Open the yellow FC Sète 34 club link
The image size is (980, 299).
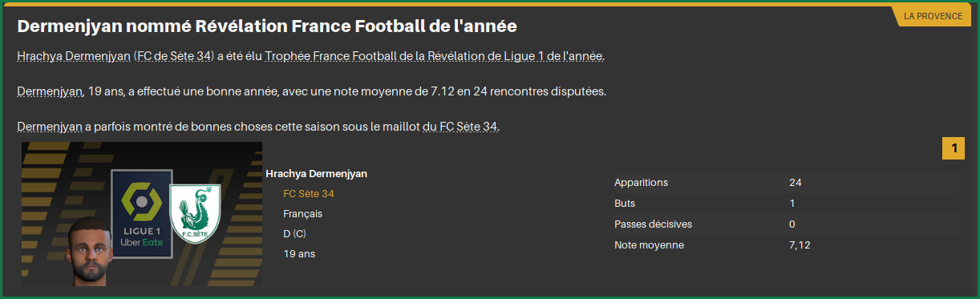pos(309,194)
